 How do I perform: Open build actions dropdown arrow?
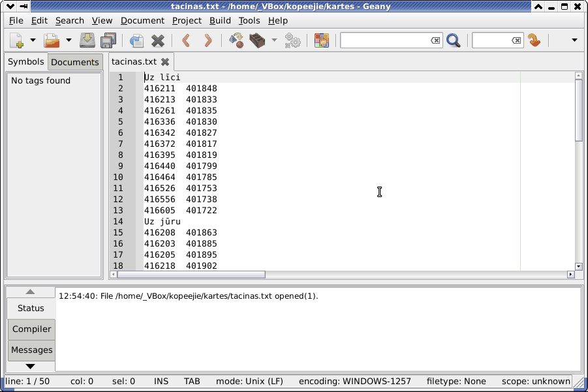point(275,40)
